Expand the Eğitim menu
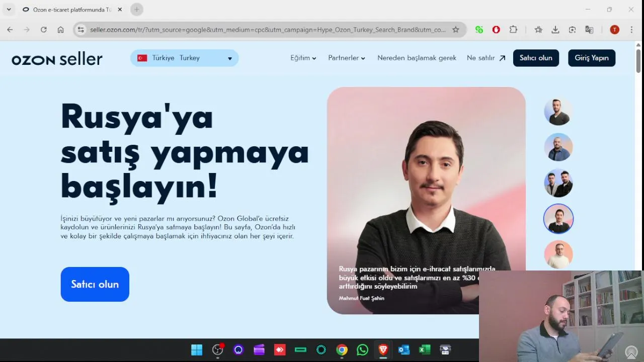Viewport: 644px width, 362px height. point(303,58)
